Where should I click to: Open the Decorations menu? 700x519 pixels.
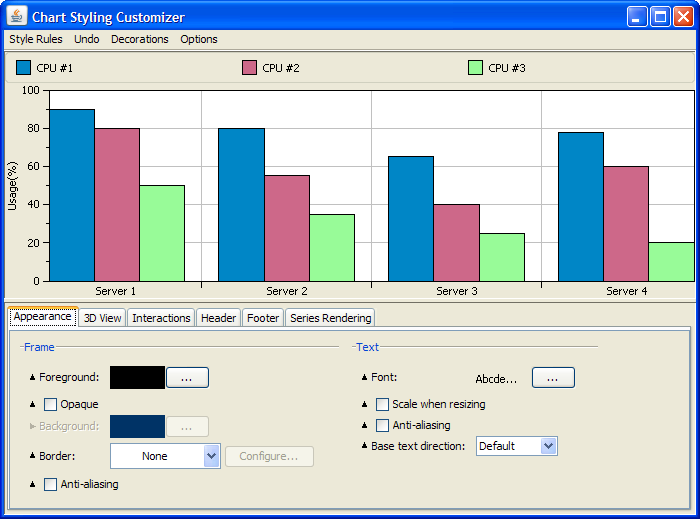click(x=140, y=39)
